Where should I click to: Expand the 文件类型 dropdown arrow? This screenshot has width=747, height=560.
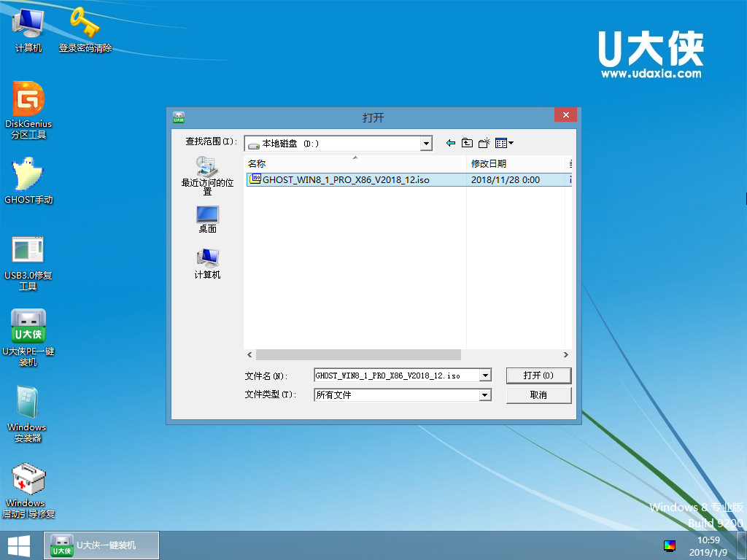coord(485,394)
